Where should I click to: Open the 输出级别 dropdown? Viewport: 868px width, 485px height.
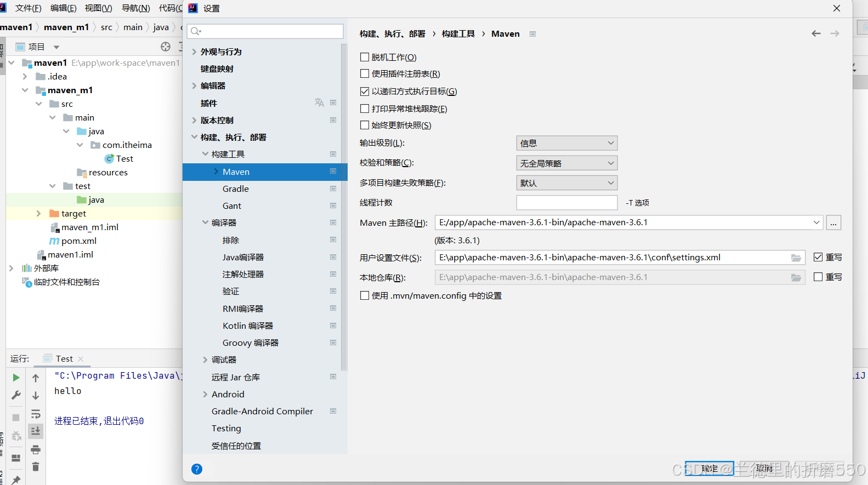pyautogui.click(x=567, y=143)
